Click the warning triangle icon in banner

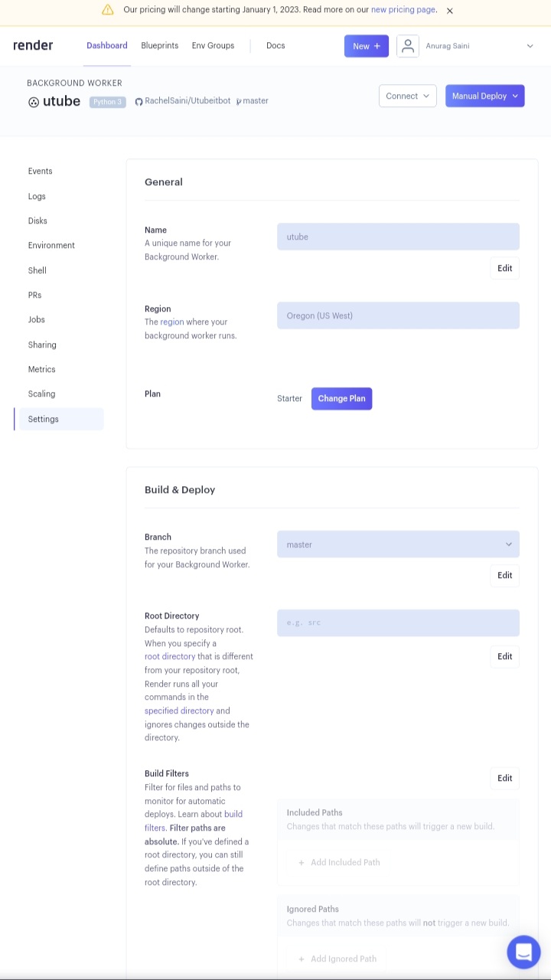[x=107, y=10]
